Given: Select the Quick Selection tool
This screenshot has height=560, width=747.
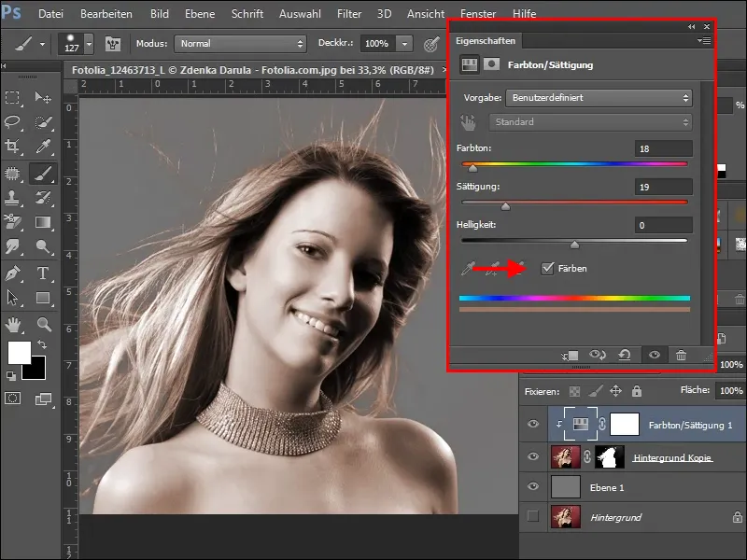Looking at the screenshot, I should tap(43, 122).
